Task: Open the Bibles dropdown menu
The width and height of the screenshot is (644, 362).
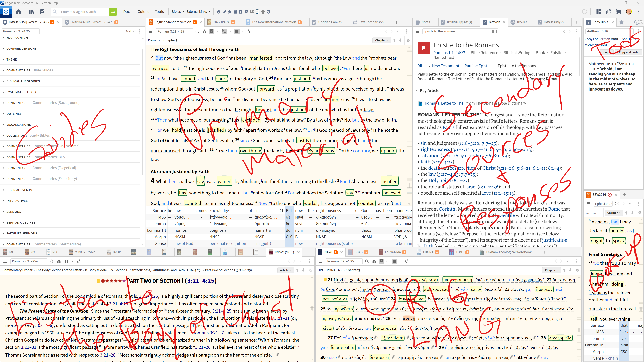Action: click(x=178, y=12)
